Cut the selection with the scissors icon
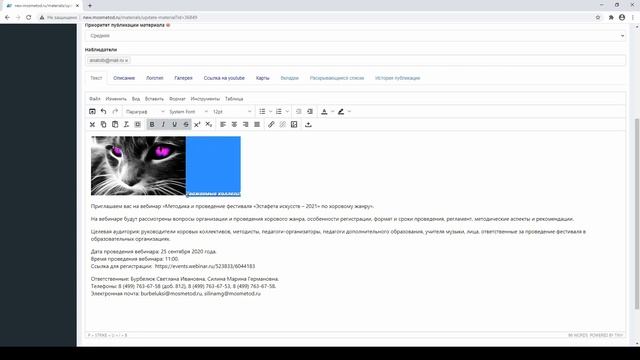 tap(92, 124)
